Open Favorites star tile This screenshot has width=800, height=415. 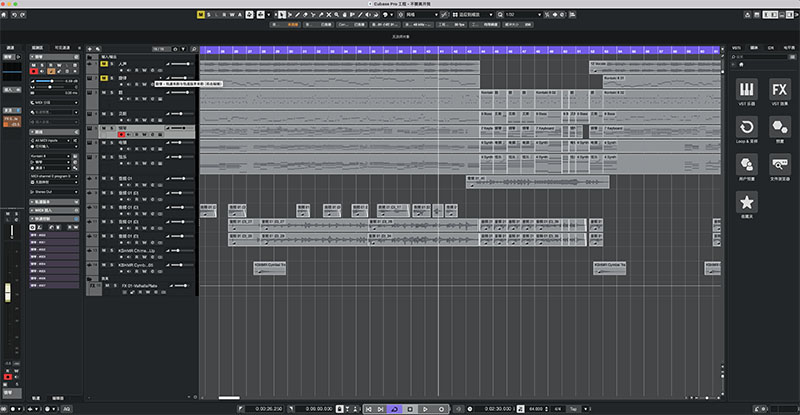tap(746, 202)
